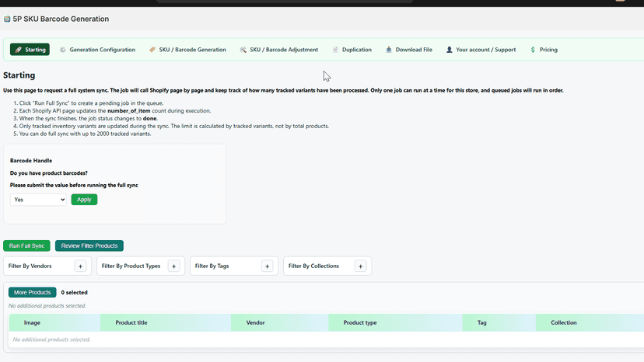Open the barcode Yes dropdown
Screen dimensions: 644x362
(38, 200)
